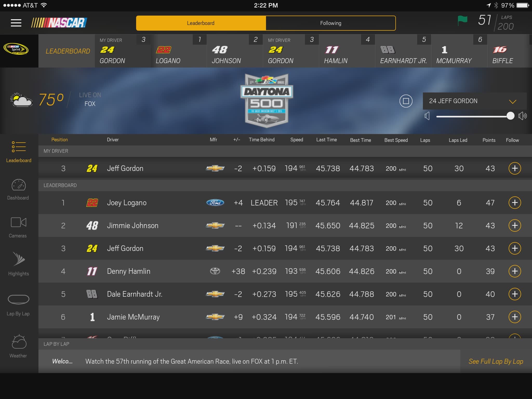Screen dimensions: 532x399
Task: Tap the low-volume speaker icon
Action: coord(427,116)
